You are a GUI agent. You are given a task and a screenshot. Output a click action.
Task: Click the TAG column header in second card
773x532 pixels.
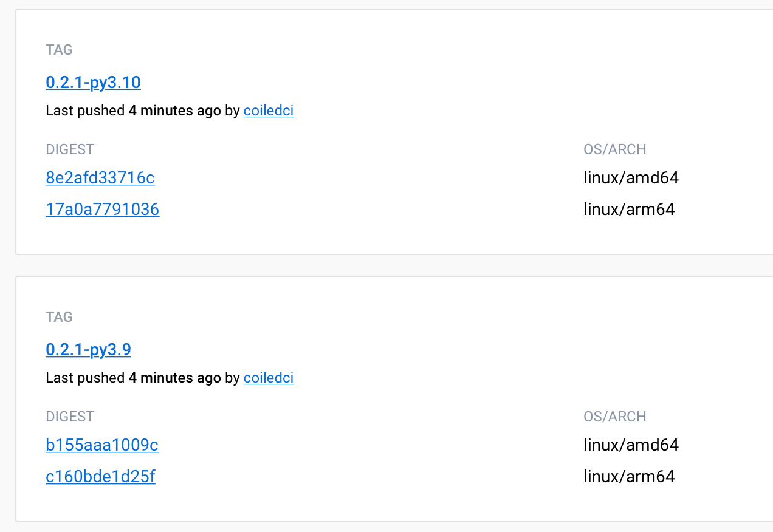tap(59, 316)
